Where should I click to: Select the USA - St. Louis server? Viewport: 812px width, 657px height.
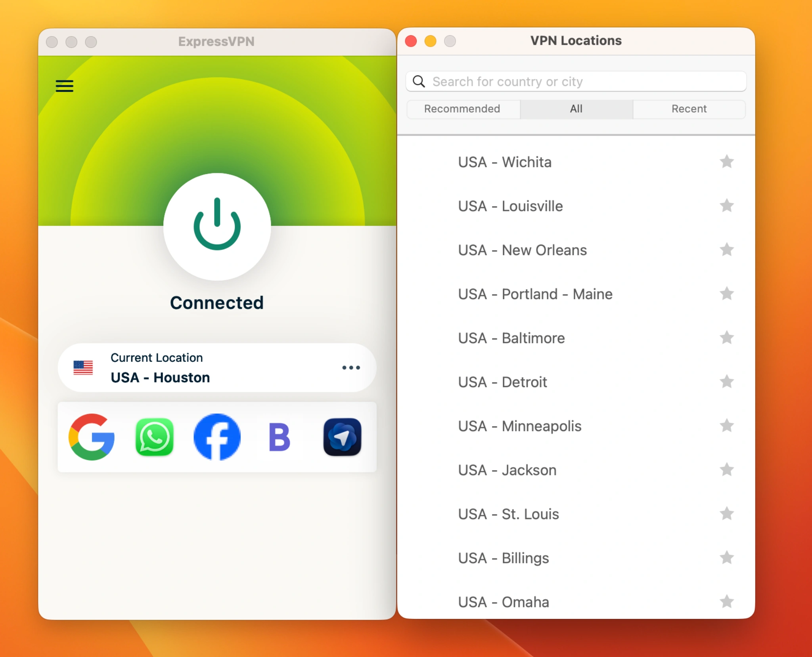508,514
